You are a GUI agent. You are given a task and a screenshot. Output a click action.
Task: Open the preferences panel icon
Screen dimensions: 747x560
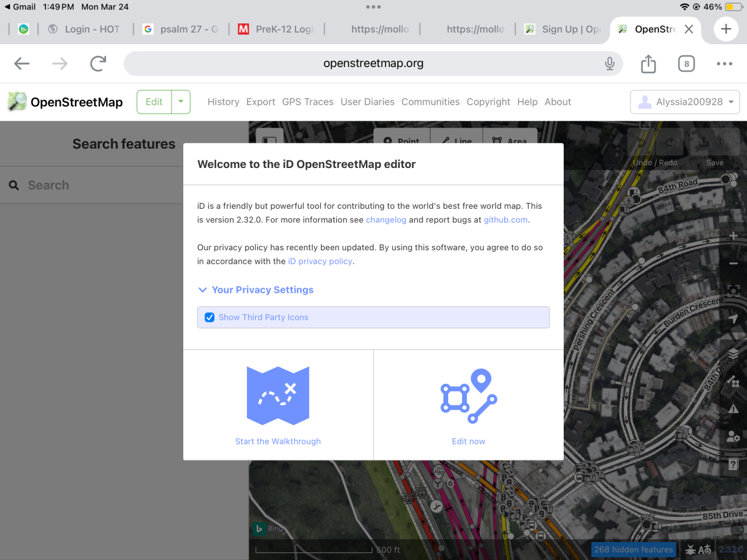734,436
